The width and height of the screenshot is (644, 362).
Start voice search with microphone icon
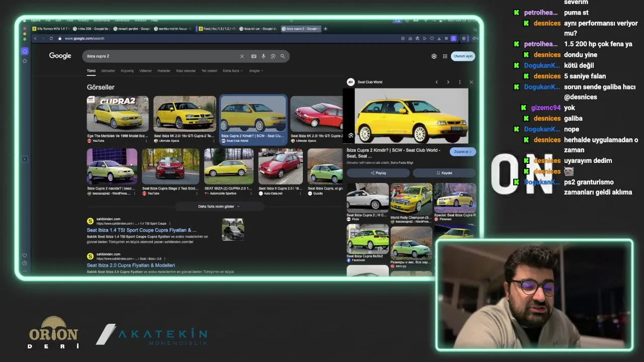tap(263, 56)
